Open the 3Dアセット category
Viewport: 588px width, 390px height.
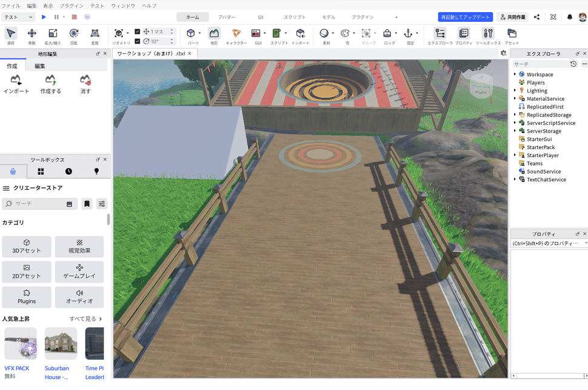pos(27,247)
